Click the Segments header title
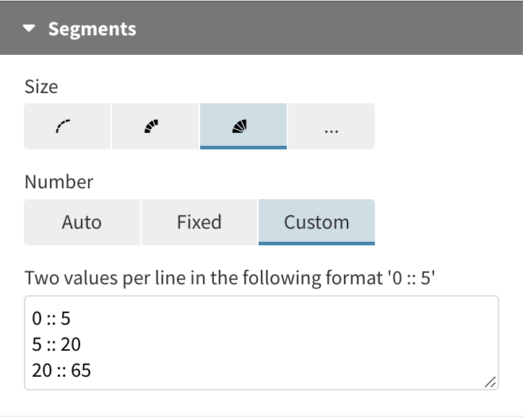The height and width of the screenshot is (420, 523). 92,30
